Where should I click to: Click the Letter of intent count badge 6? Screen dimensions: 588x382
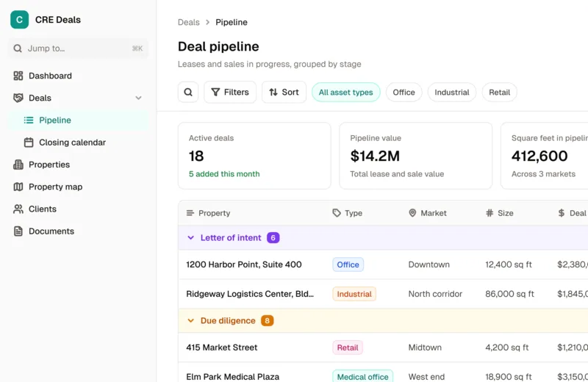273,238
